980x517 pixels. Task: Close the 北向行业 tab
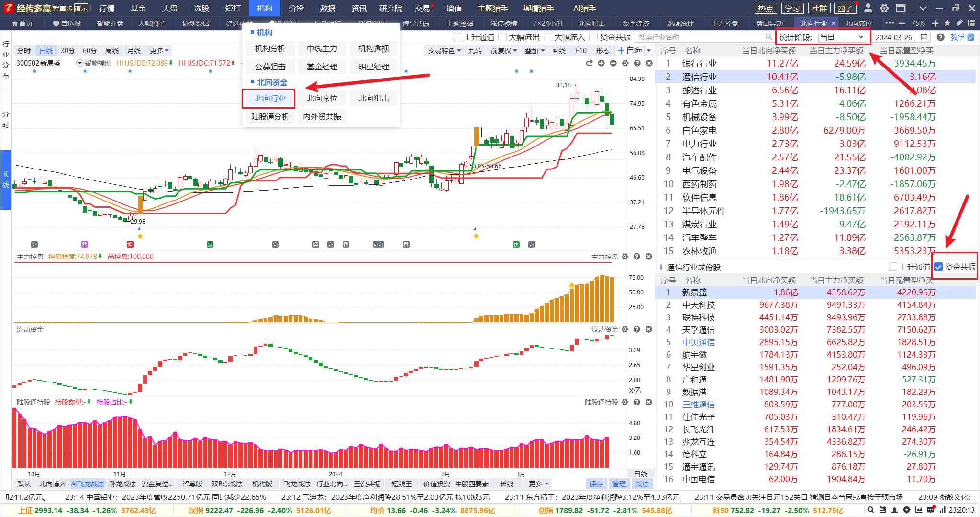(833, 23)
